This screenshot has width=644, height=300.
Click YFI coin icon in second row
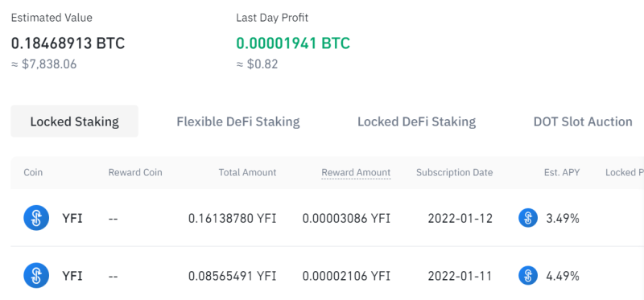pyautogui.click(x=36, y=275)
